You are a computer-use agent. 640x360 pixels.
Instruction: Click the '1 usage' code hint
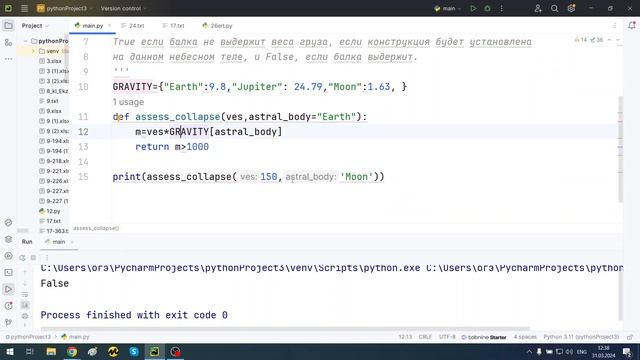click(x=128, y=102)
